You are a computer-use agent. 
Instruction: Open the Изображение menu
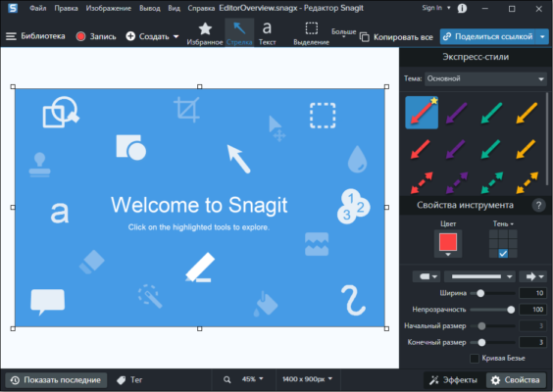[x=108, y=8]
